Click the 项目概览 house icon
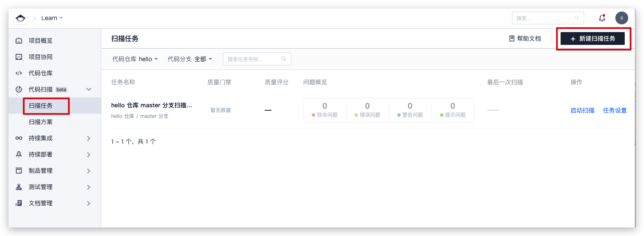 pos(19,41)
